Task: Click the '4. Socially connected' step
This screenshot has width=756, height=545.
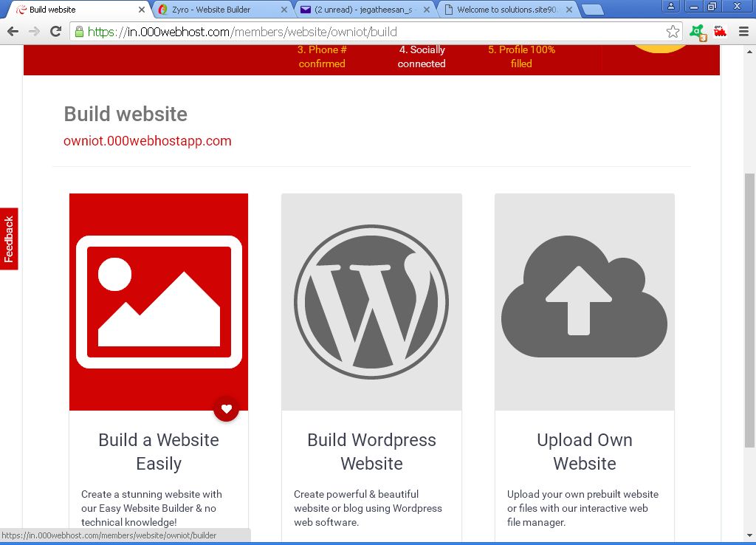Action: click(x=422, y=56)
